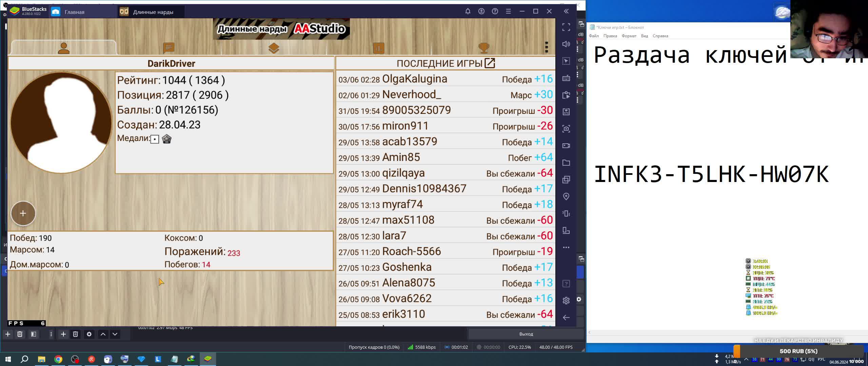Open BlueStacks hamburger menu
Image resolution: width=868 pixels, height=366 pixels.
[x=508, y=11]
